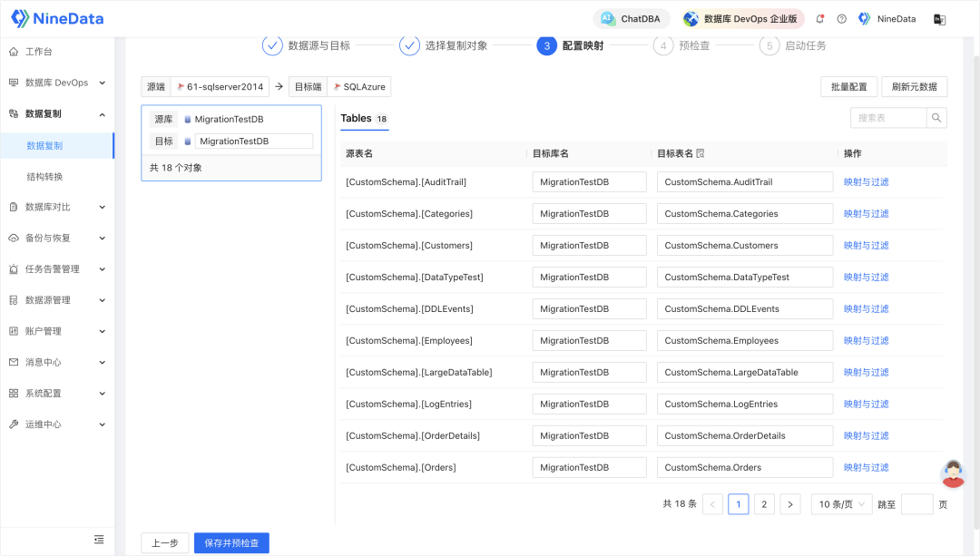Click the search magnifier icon for tables
980x556 pixels.
(936, 118)
